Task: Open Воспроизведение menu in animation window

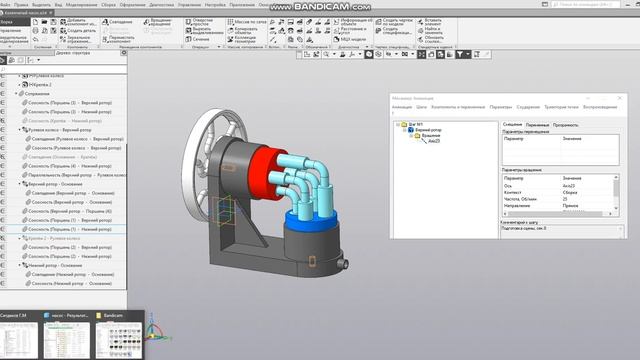Action: tap(600, 107)
